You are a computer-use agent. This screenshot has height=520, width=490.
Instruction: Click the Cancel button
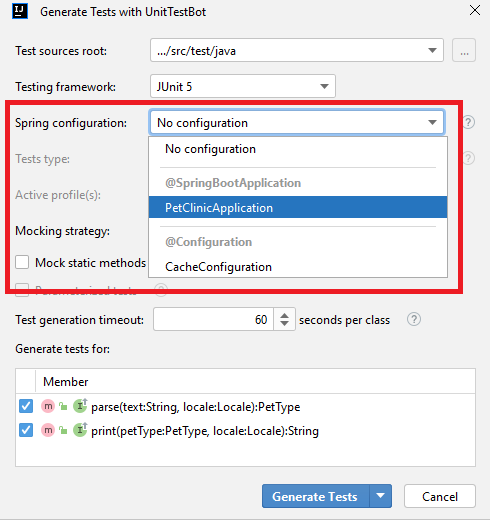click(440, 496)
